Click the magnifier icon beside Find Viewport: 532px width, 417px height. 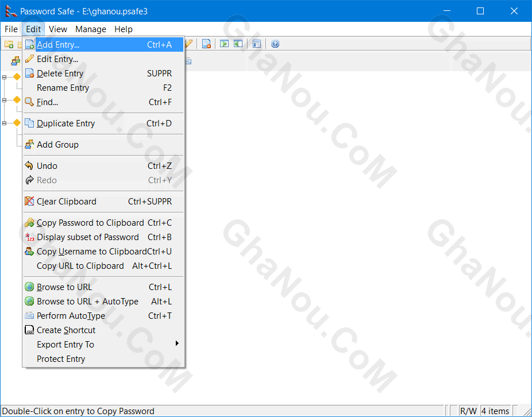pyautogui.click(x=29, y=102)
